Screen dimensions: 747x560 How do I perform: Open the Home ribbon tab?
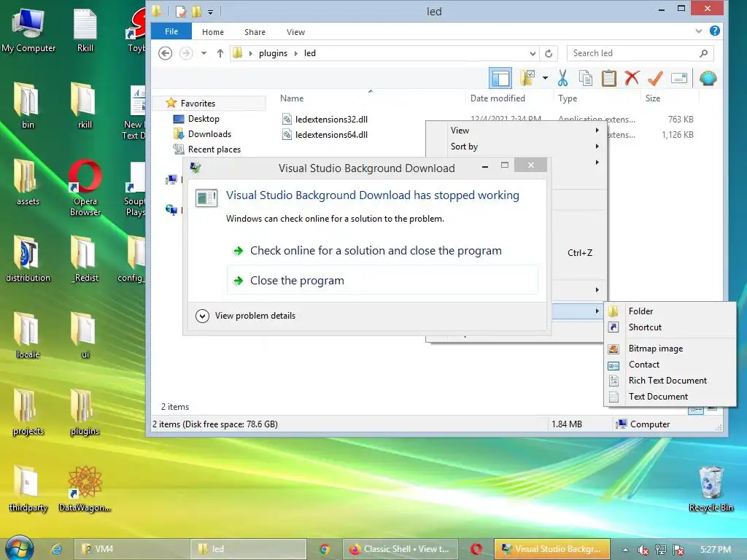(212, 32)
